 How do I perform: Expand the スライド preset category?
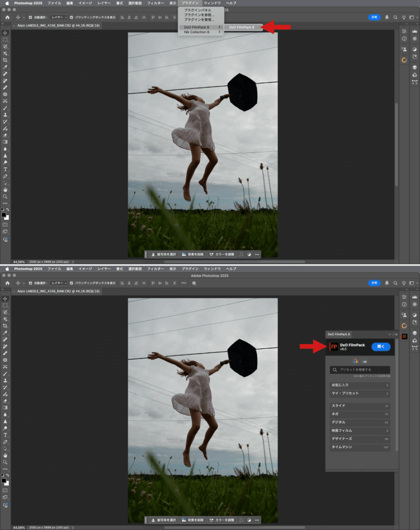(x=360, y=406)
